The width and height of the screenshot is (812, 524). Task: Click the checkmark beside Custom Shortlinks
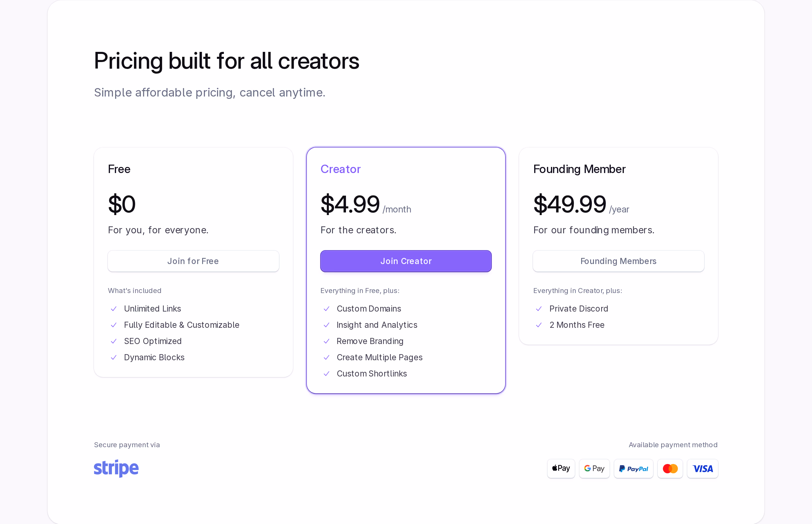[x=326, y=374]
